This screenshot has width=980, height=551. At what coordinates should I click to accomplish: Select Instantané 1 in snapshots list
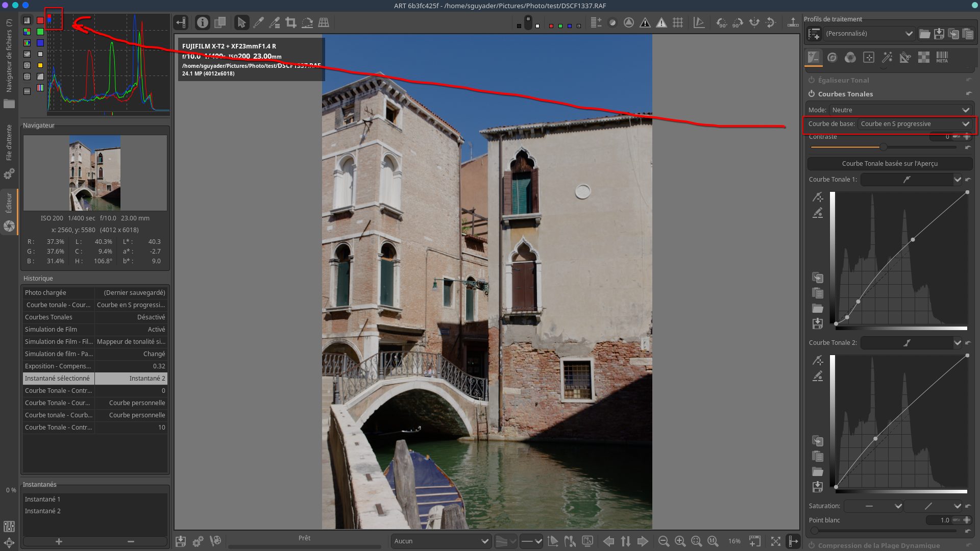[43, 499]
